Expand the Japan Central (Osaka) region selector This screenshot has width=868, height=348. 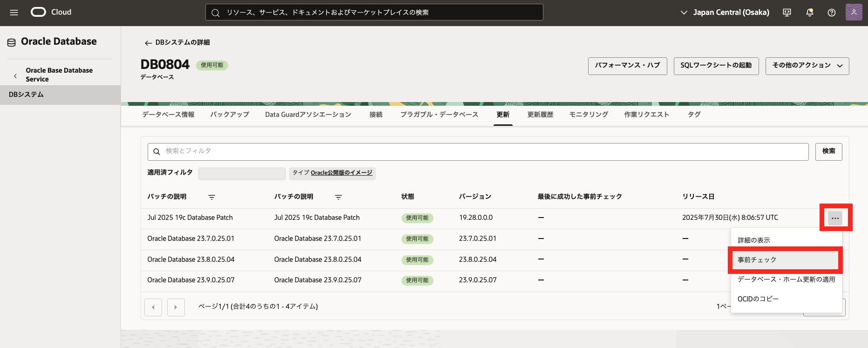[725, 13]
